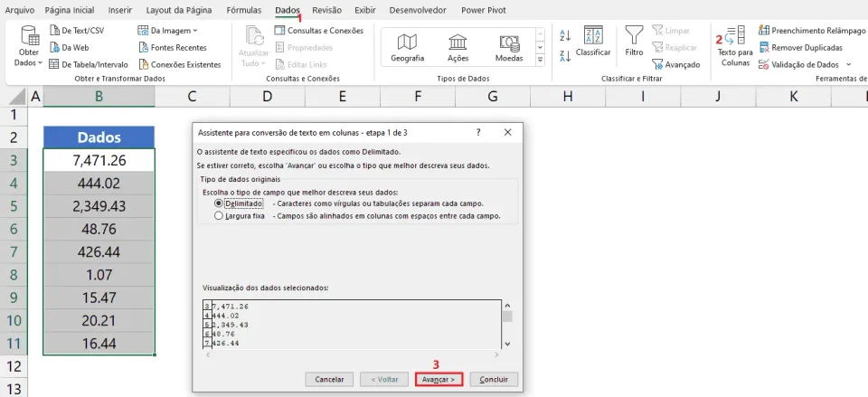Screen dimensions: 868x397
Task: Click Texto para Colunas
Action: coord(735,46)
